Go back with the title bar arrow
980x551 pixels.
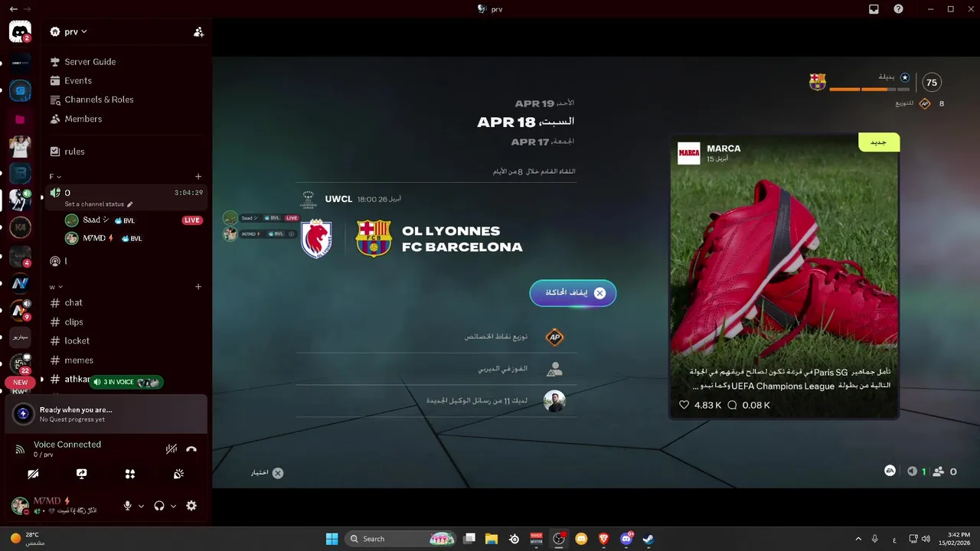(13, 9)
